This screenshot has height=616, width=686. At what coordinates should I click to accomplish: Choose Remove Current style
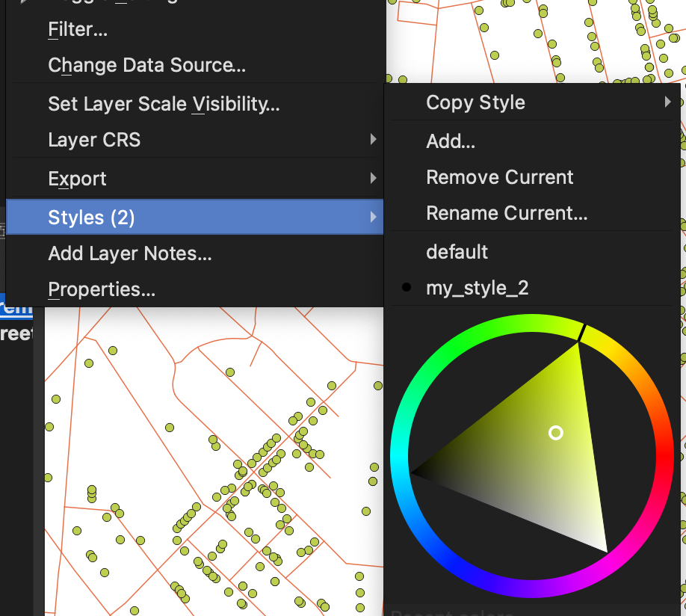tap(499, 177)
